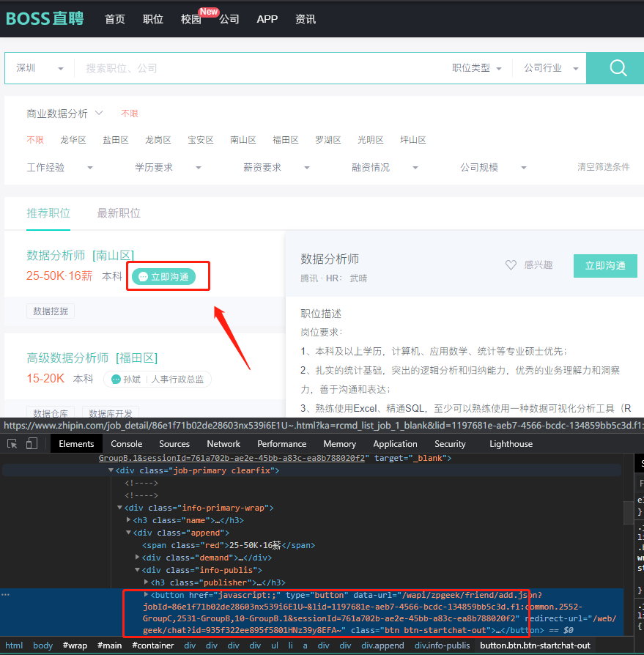This screenshot has height=655, width=644.
Task: Click the heart icon next to 感兴趣
Action: [x=511, y=264]
